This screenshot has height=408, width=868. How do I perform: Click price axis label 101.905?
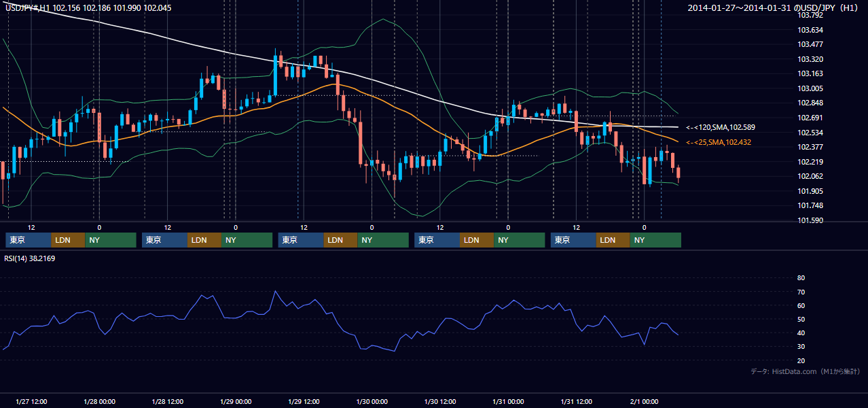coord(810,191)
